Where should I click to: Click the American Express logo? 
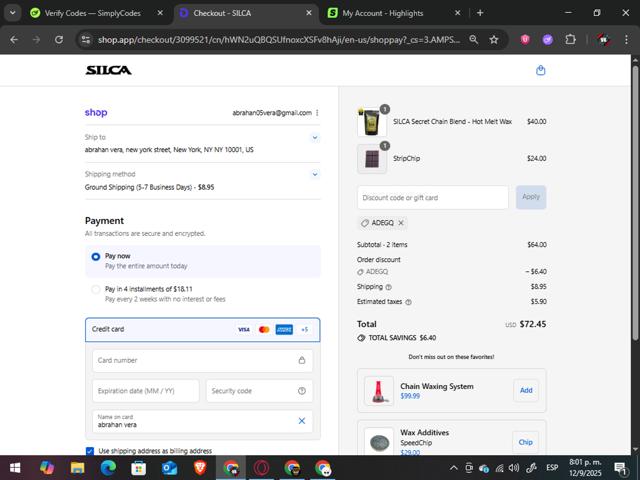click(284, 329)
